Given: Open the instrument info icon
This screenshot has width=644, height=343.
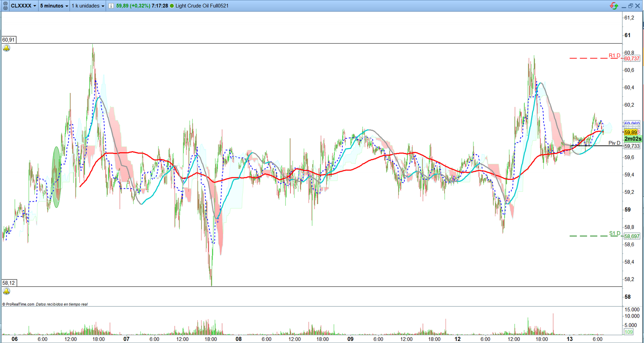Looking at the screenshot, I should (x=111, y=6).
